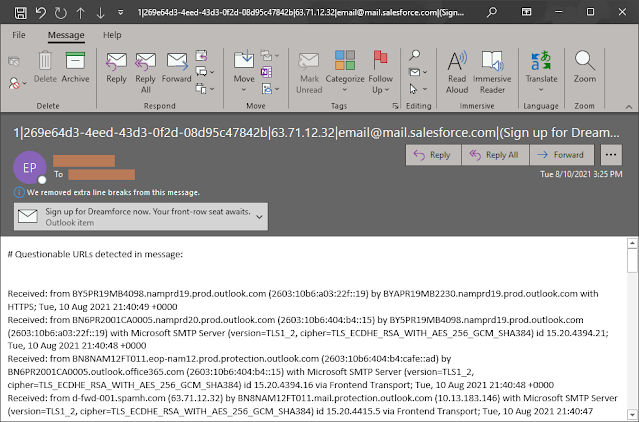Image resolution: width=639 pixels, height=422 pixels.
Task: Click the search magnifier in title bar
Action: (492, 12)
